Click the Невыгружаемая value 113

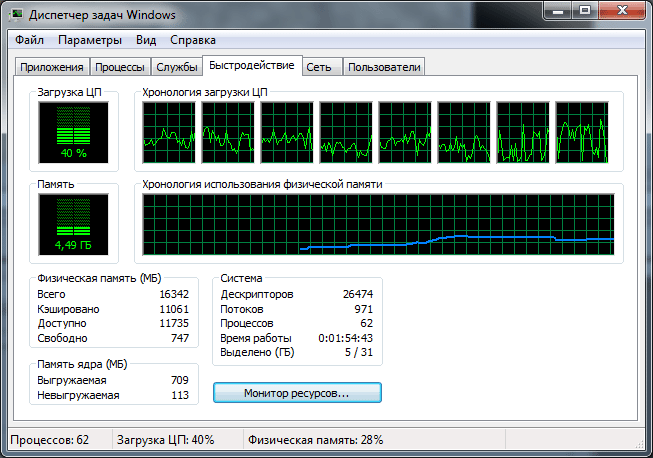[180, 395]
